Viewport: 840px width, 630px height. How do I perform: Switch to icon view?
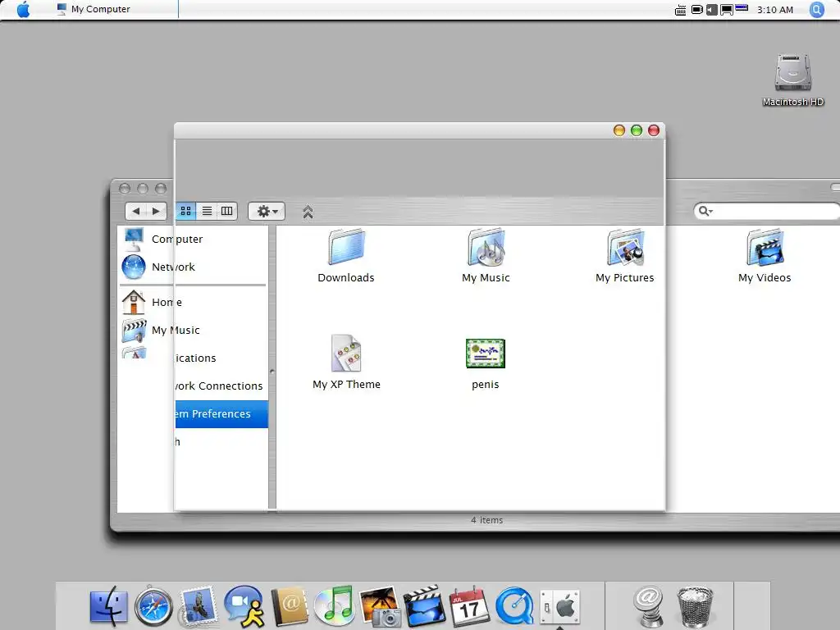click(186, 211)
